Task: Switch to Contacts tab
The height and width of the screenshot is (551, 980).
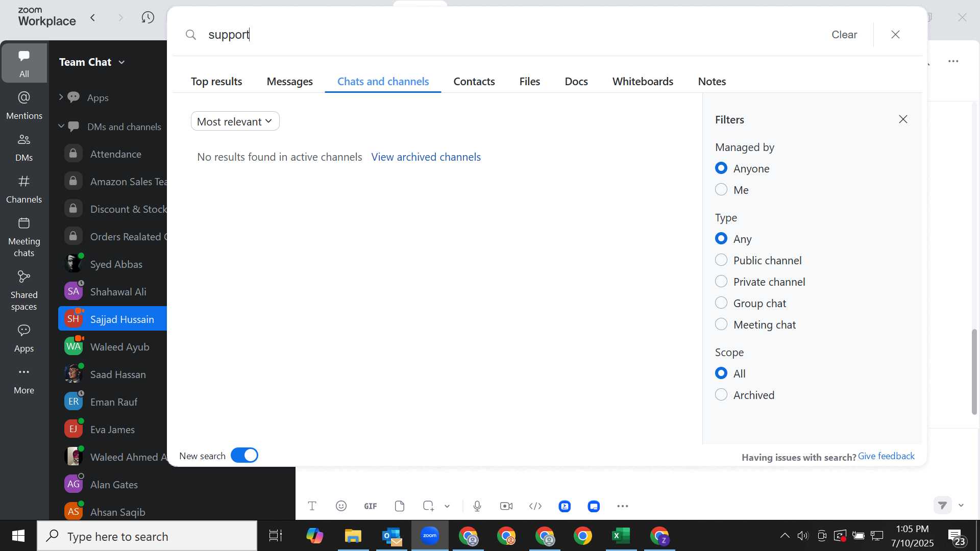Action: (474, 82)
